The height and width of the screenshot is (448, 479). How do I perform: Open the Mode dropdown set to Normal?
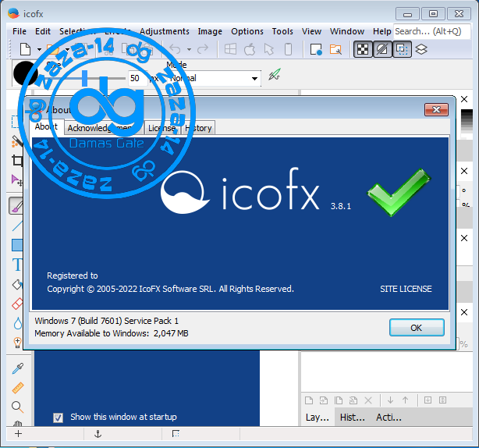pos(214,79)
